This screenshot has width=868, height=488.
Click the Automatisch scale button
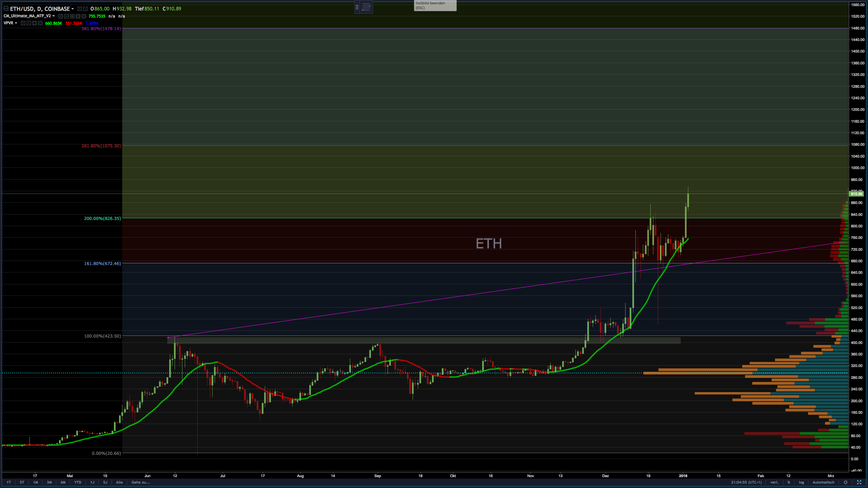[x=823, y=482]
